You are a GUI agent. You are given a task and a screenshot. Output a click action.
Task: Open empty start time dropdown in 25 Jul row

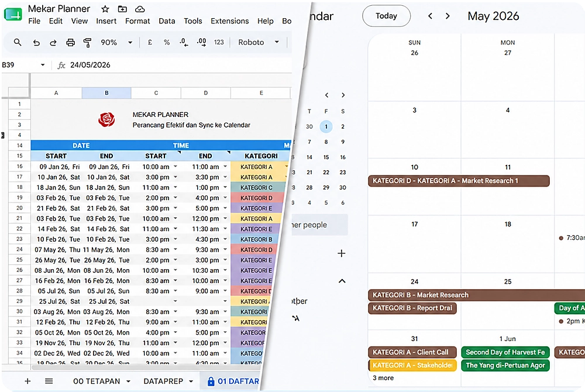click(175, 301)
